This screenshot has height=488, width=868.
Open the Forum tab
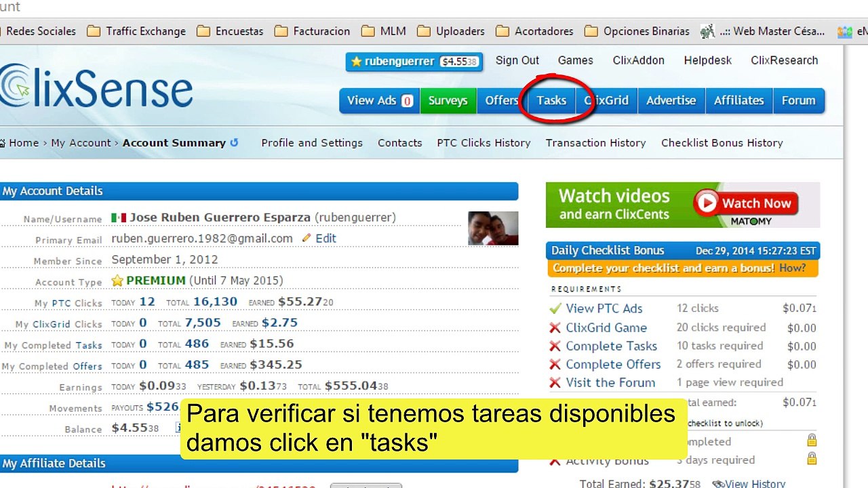799,100
